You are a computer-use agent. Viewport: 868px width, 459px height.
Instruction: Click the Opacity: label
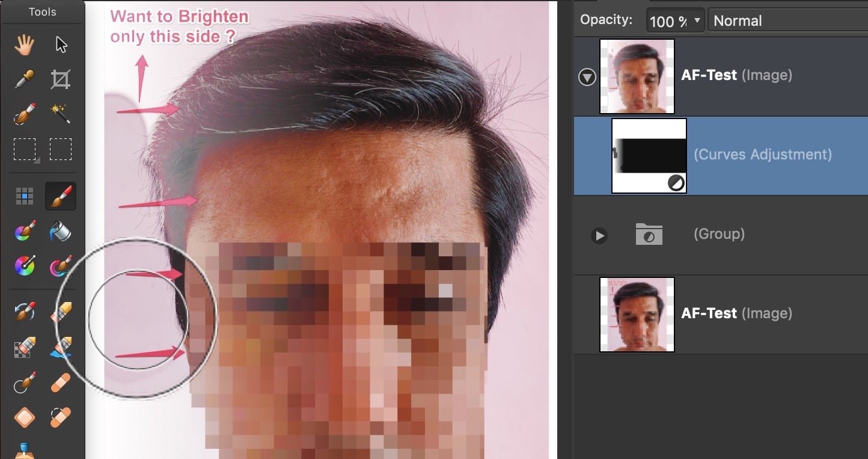pos(606,20)
